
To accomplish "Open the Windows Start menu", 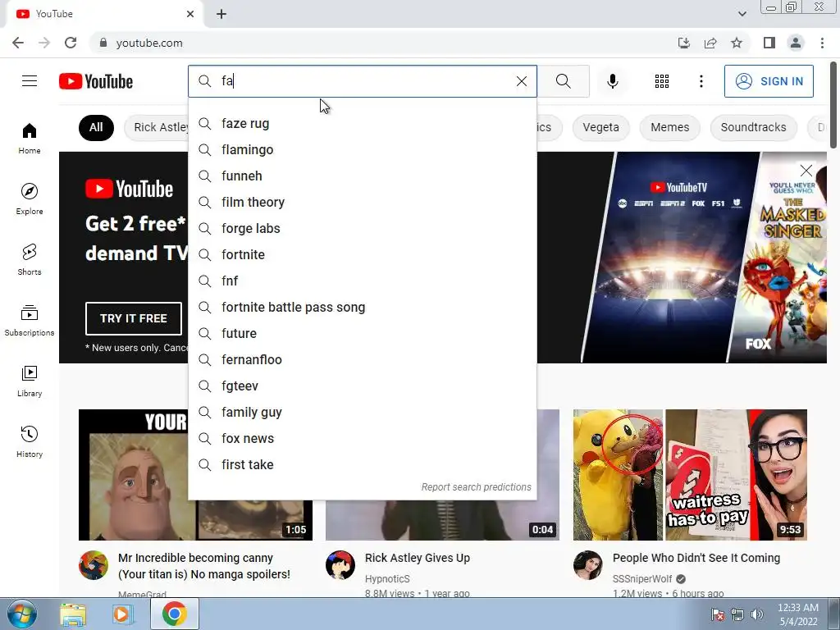I will pos(21,614).
